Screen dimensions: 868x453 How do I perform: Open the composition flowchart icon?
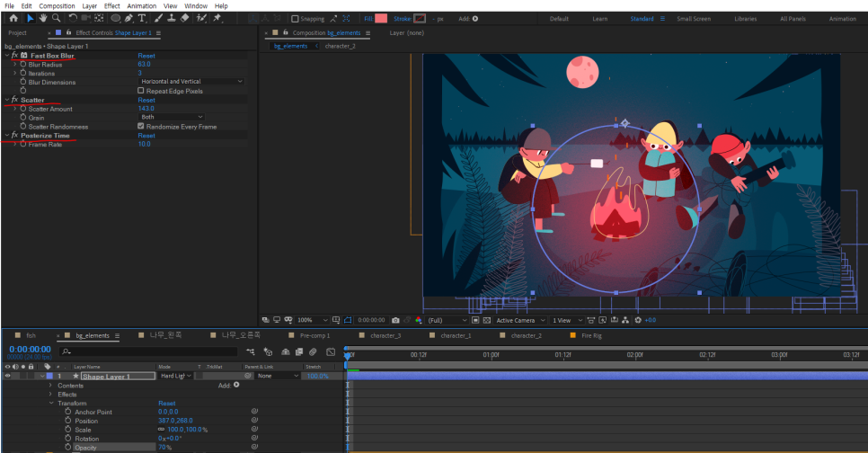click(x=625, y=320)
